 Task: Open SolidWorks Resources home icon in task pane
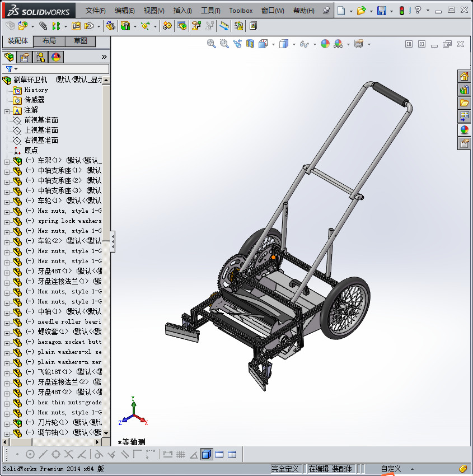pyautogui.click(x=464, y=77)
